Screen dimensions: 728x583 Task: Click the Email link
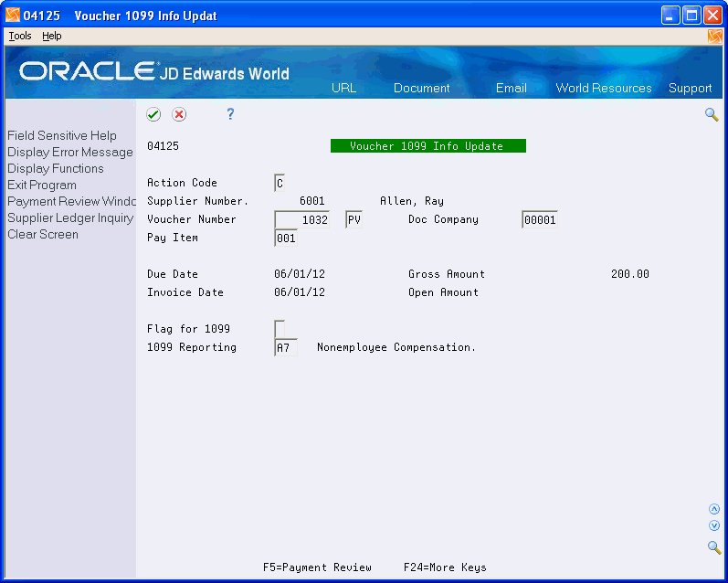[512, 89]
